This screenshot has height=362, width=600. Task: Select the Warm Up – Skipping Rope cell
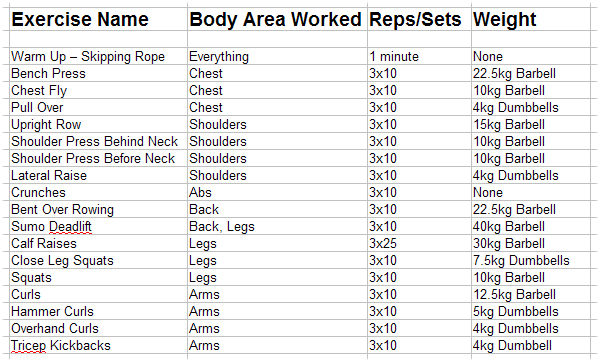(98, 56)
